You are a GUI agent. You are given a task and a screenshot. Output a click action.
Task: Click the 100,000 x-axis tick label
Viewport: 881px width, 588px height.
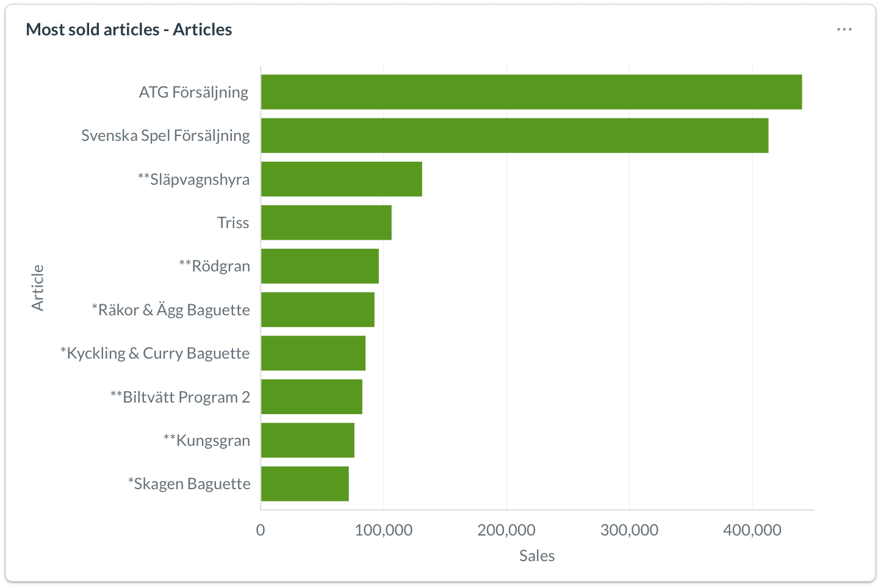[x=383, y=530]
